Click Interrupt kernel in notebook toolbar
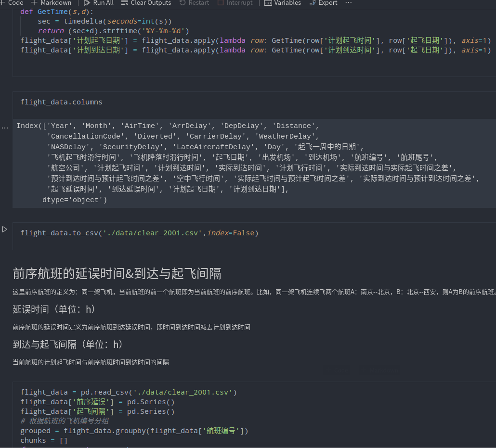 click(x=235, y=3)
